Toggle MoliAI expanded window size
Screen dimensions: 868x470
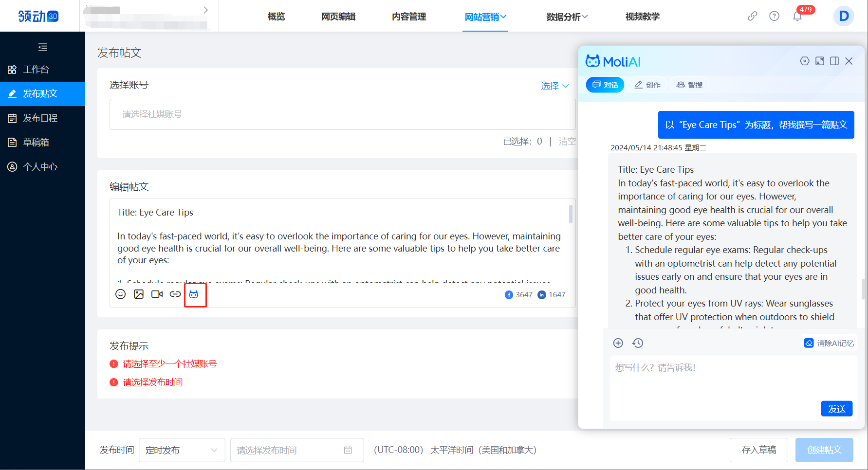(820, 61)
